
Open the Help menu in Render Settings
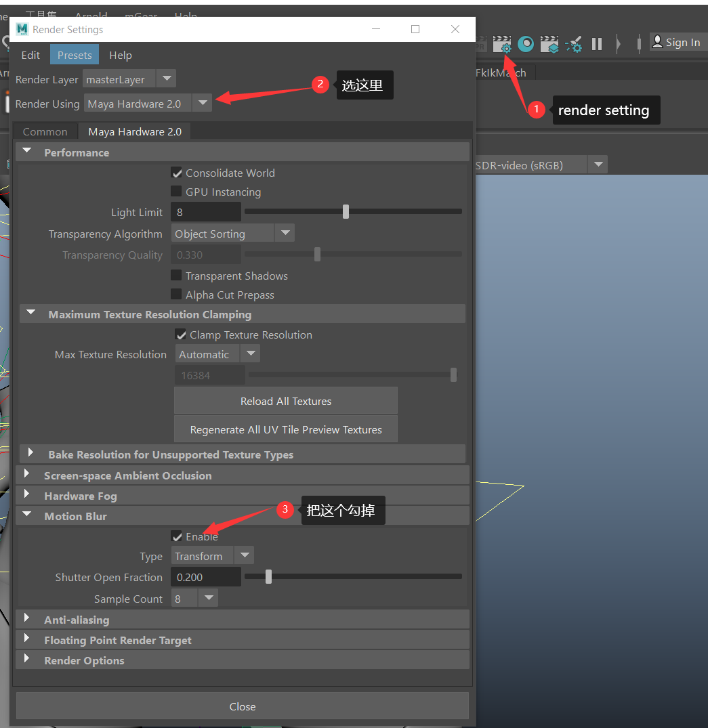[121, 56]
